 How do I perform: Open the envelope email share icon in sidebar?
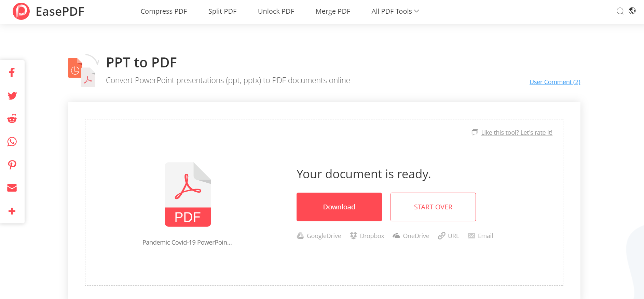12,188
